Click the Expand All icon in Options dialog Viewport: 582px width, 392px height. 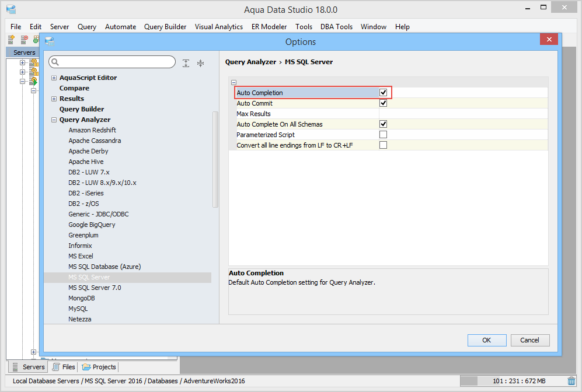click(x=186, y=63)
